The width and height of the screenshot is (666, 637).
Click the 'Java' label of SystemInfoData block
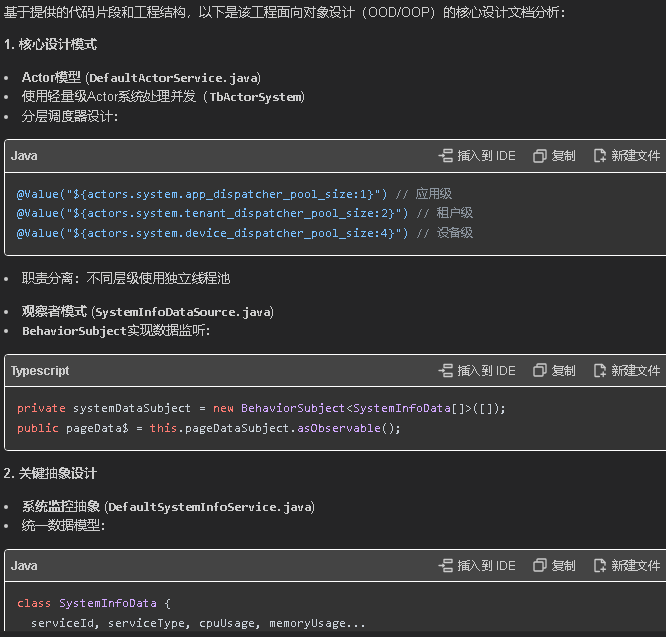coord(24,566)
